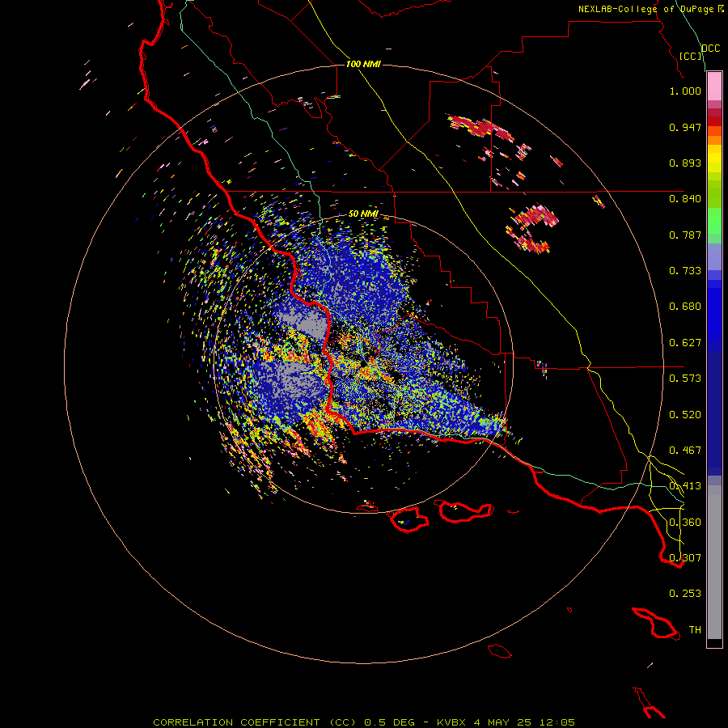Click the bright green segment of the color bar
Image resolution: width=728 pixels, height=728 pixels.
point(714,221)
